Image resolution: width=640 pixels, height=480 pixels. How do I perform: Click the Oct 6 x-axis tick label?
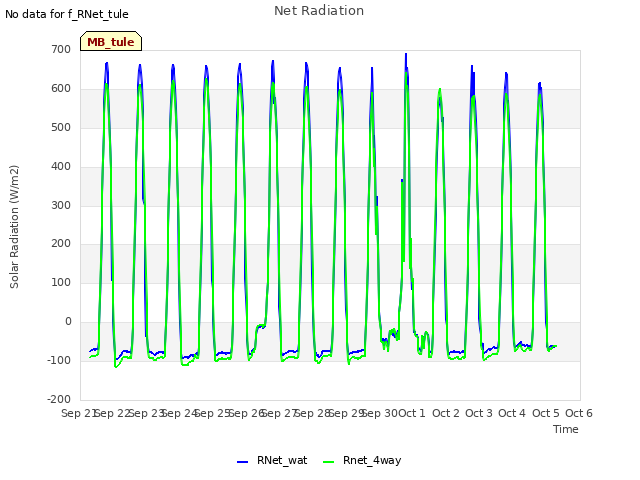coord(579,413)
